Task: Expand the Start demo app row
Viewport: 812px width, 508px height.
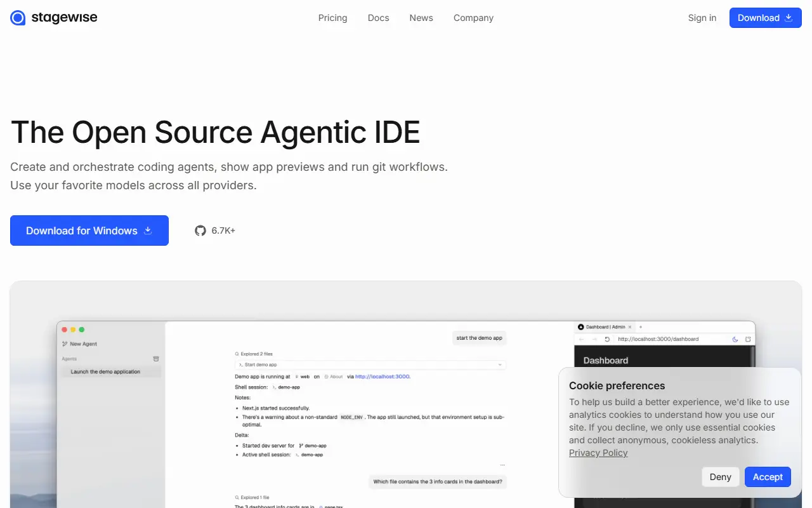Action: coord(370,364)
